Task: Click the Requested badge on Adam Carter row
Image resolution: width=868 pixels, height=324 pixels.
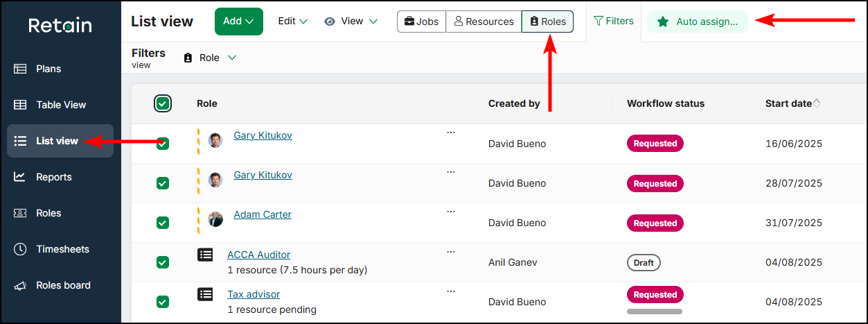Action: point(655,223)
